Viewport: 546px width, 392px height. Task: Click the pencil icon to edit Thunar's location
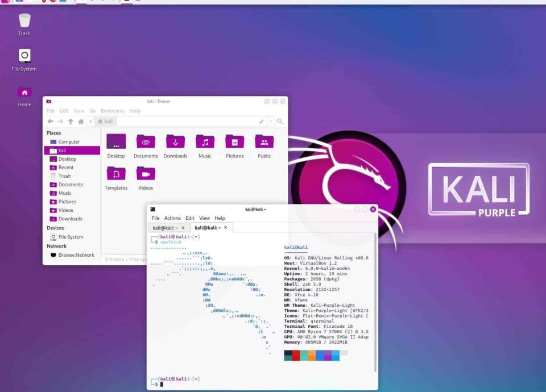pyautogui.click(x=262, y=122)
